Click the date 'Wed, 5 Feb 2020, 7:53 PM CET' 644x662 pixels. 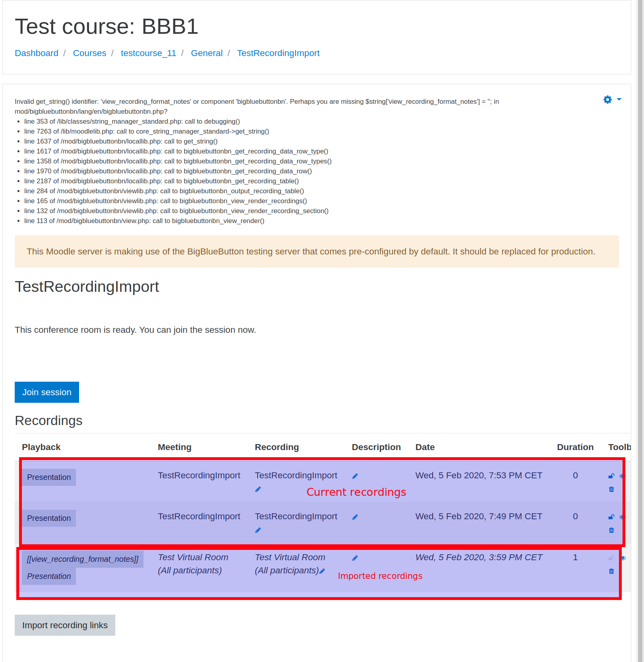479,475
